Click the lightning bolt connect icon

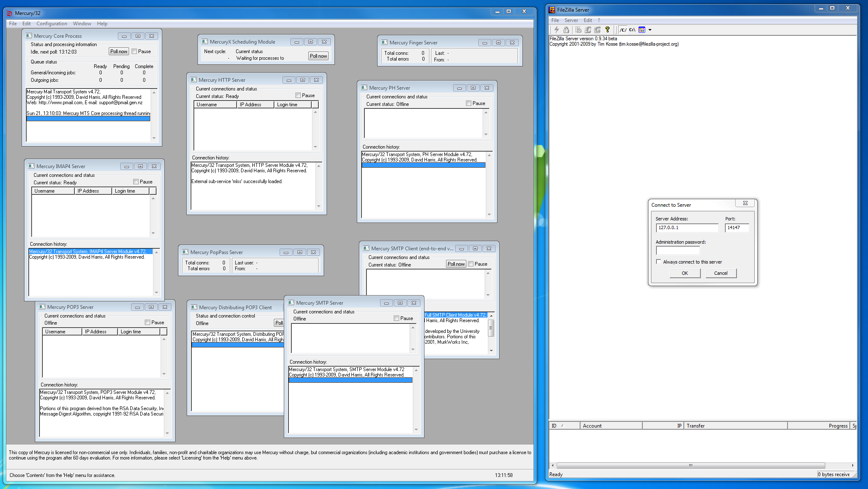(x=556, y=30)
